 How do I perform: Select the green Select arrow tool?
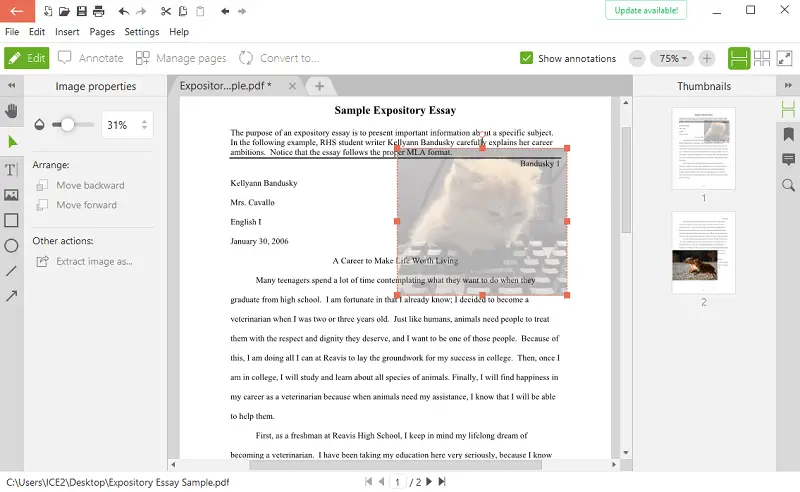coord(12,142)
